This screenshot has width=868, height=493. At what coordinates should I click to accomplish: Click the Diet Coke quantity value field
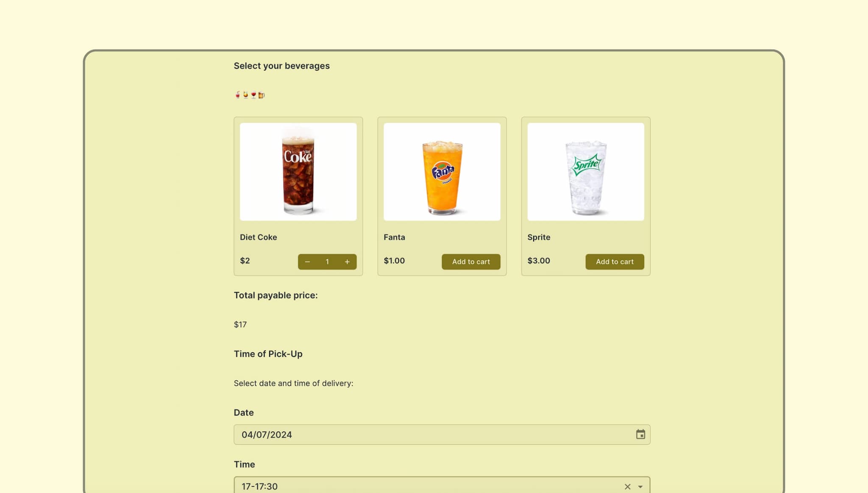point(327,262)
